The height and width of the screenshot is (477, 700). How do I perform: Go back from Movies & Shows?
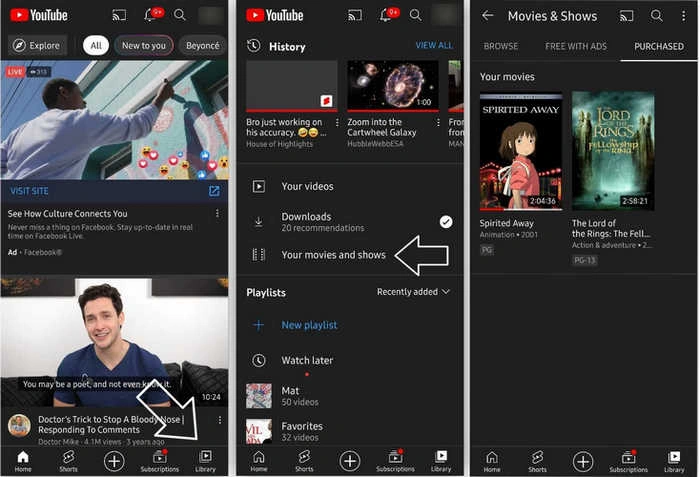click(x=488, y=16)
